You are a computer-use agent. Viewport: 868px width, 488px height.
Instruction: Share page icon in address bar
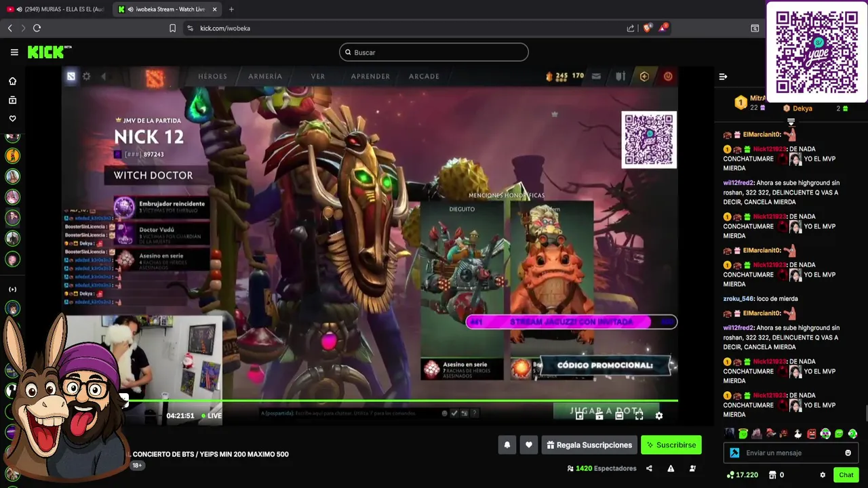point(631,28)
